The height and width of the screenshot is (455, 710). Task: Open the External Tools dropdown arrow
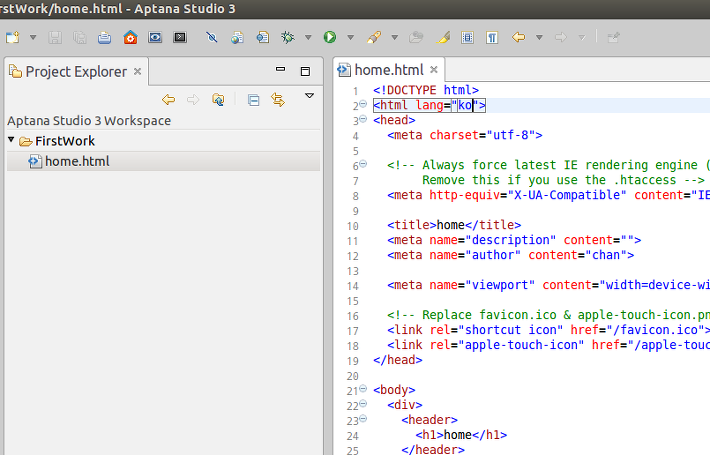point(395,38)
